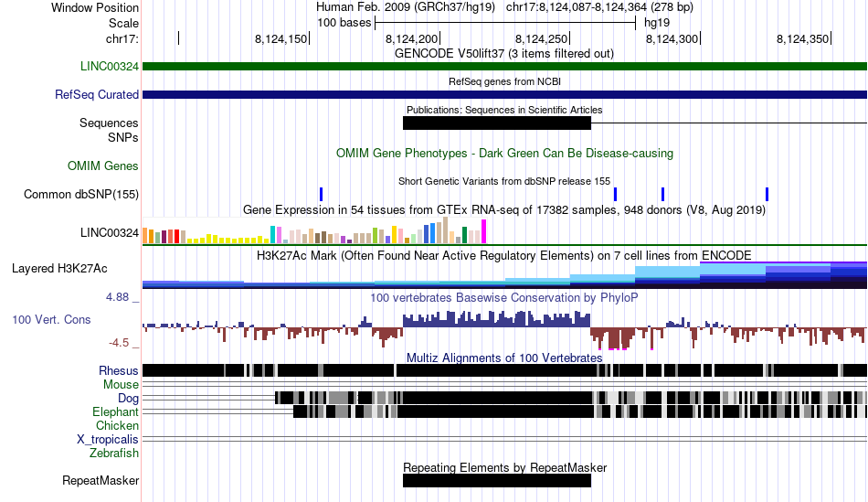Screen dimensions: 868x502
Task: Open the OMIM Genes track label
Action: (x=103, y=166)
